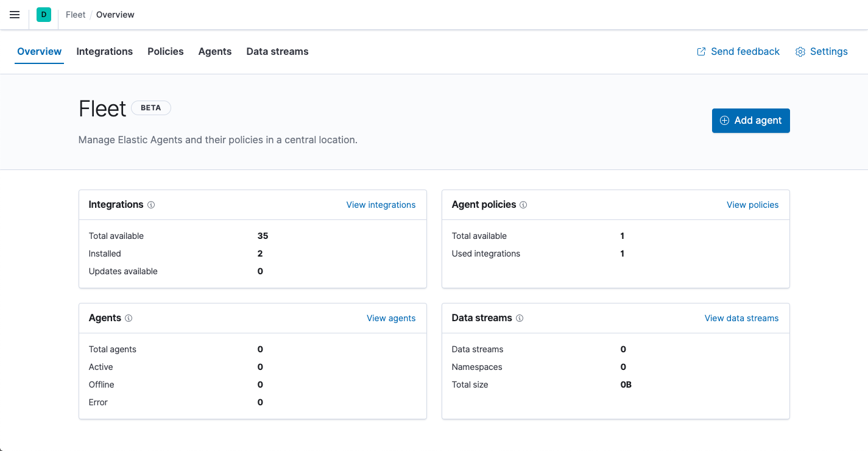Click View policies in Agent policies card
Screen dimensions: 868x451
coord(752,204)
